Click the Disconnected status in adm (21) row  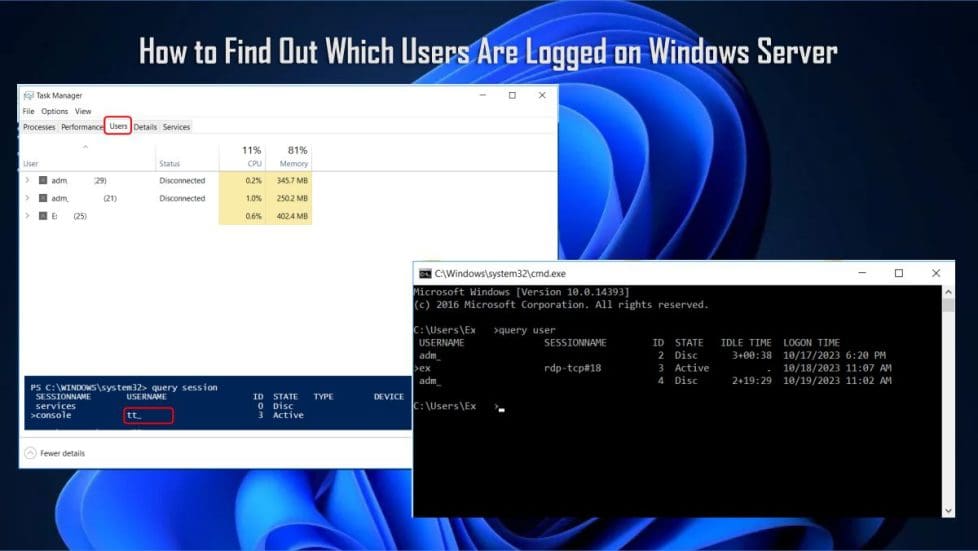tap(182, 198)
